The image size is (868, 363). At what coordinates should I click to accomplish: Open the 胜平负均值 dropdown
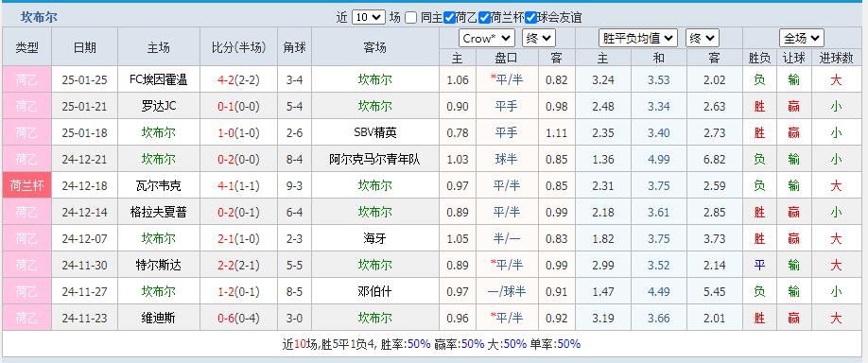click(x=637, y=38)
